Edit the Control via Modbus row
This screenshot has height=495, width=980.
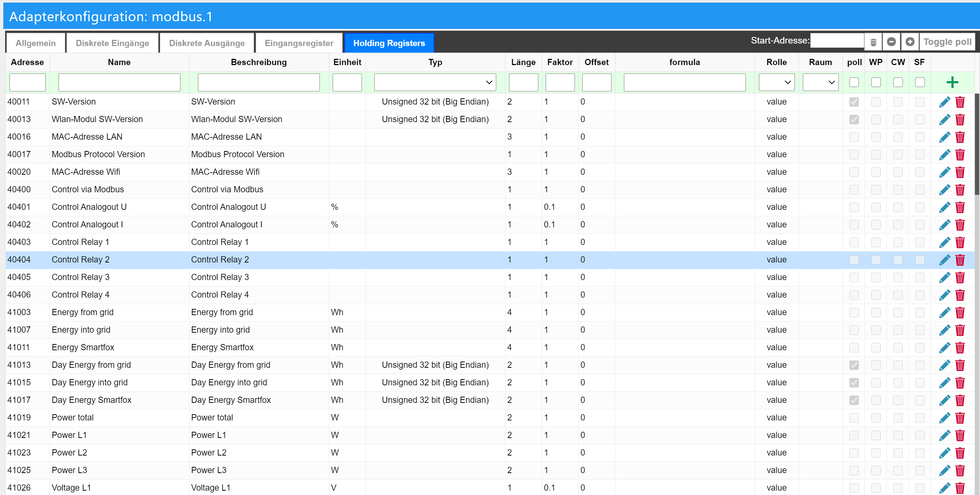point(944,189)
